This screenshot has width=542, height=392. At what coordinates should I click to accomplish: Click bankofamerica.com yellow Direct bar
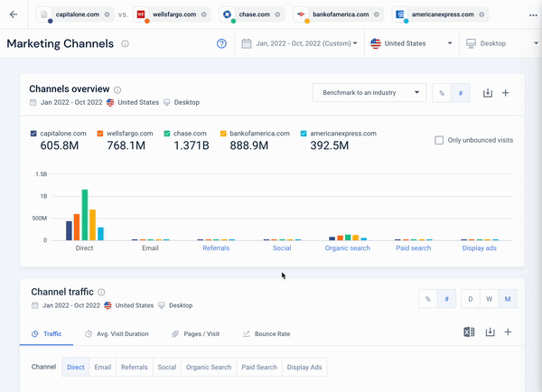click(x=93, y=225)
